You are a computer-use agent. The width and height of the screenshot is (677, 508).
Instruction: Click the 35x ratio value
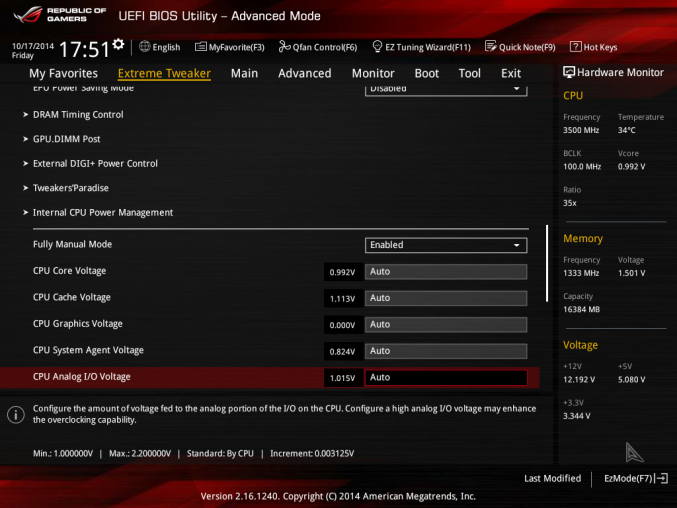click(570, 203)
